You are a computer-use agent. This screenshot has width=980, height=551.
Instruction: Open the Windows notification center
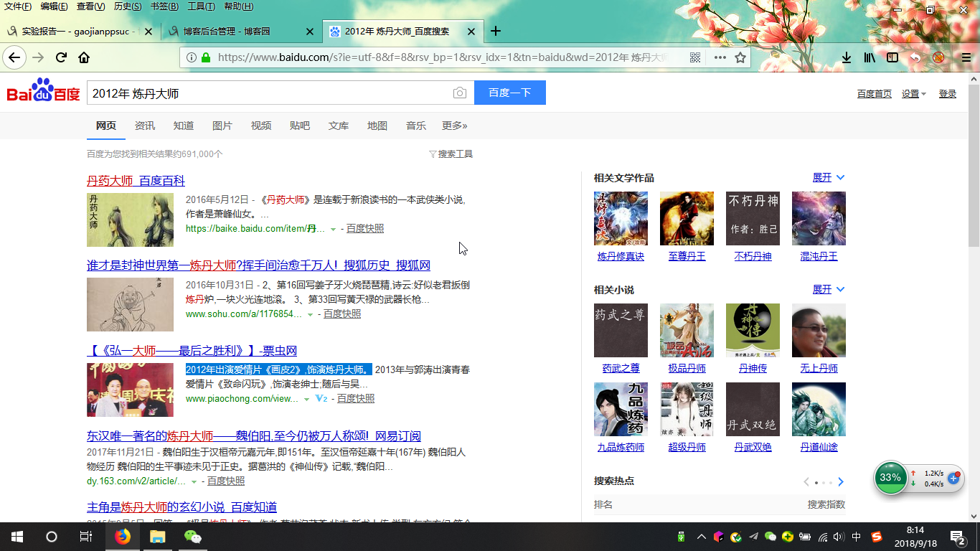[x=957, y=537]
